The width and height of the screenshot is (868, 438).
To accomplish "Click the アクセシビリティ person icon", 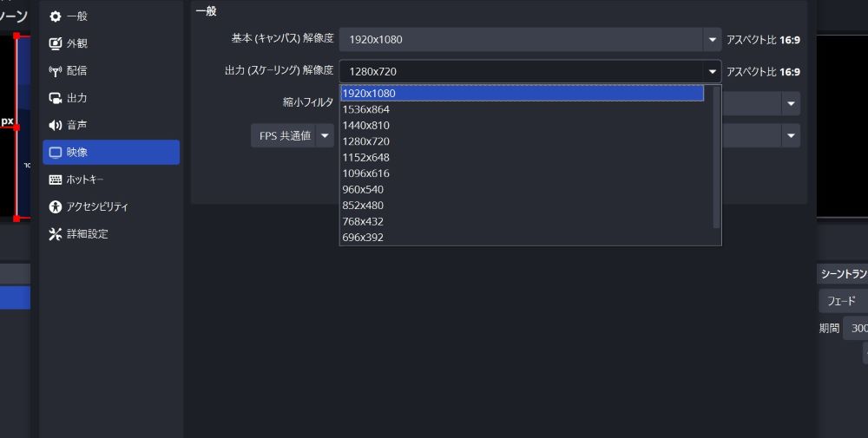I will (56, 206).
